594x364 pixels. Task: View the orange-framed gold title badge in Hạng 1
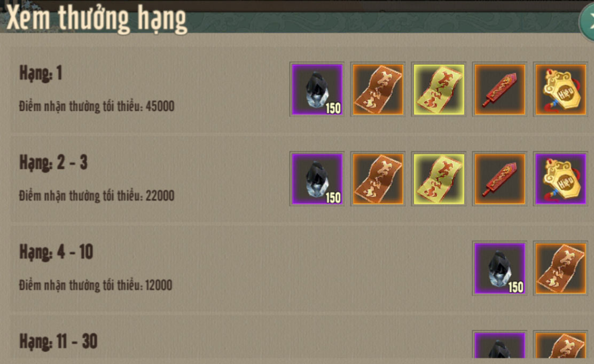560,89
